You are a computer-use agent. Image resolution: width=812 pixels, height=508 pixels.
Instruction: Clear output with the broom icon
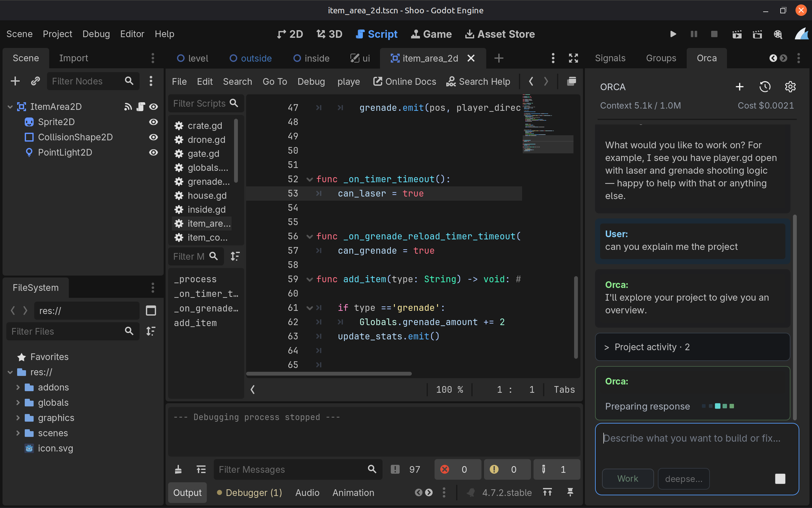point(178,469)
